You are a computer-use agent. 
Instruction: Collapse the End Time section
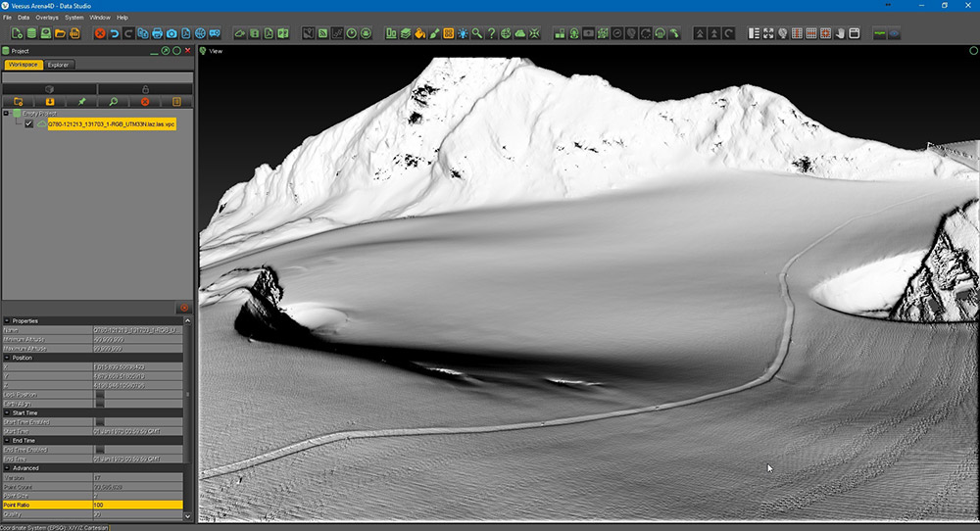click(8, 441)
